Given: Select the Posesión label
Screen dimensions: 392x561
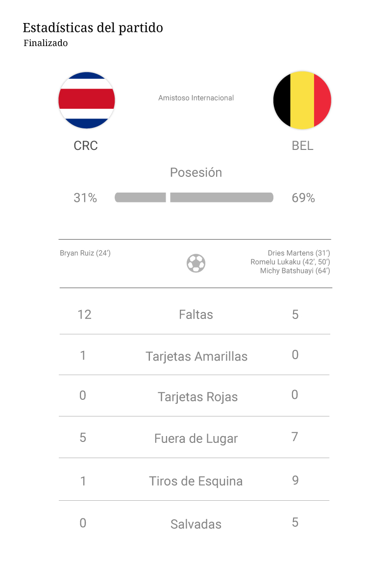Looking at the screenshot, I should [x=196, y=172].
